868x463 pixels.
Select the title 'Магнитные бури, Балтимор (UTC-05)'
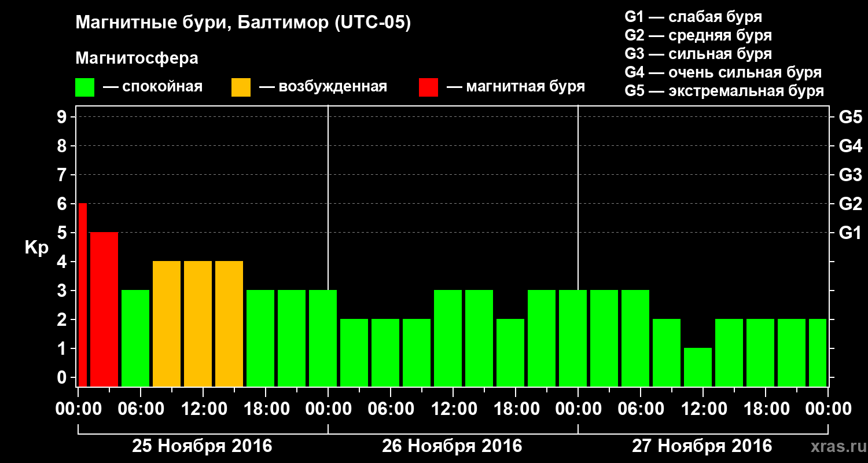pyautogui.click(x=243, y=24)
